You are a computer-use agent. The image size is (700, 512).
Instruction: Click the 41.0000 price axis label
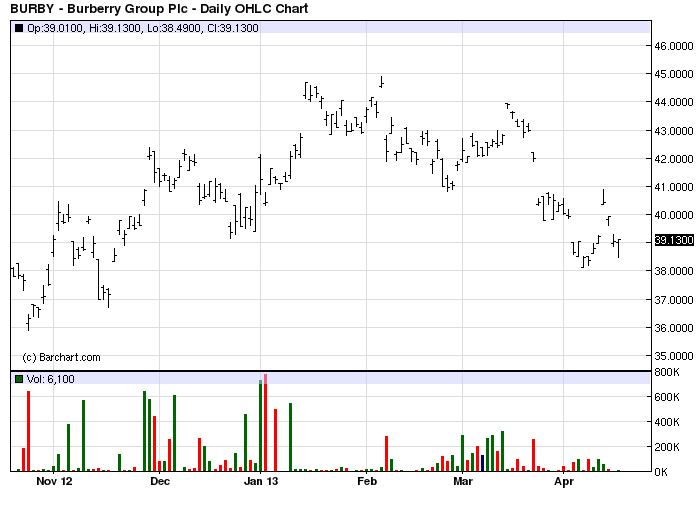(674, 187)
